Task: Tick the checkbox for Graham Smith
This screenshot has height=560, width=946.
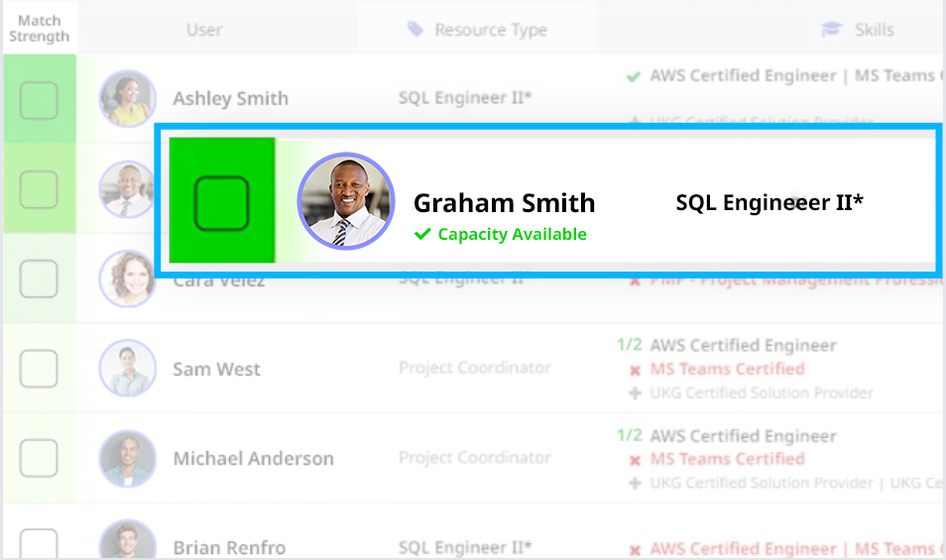Action: pyautogui.click(x=221, y=203)
